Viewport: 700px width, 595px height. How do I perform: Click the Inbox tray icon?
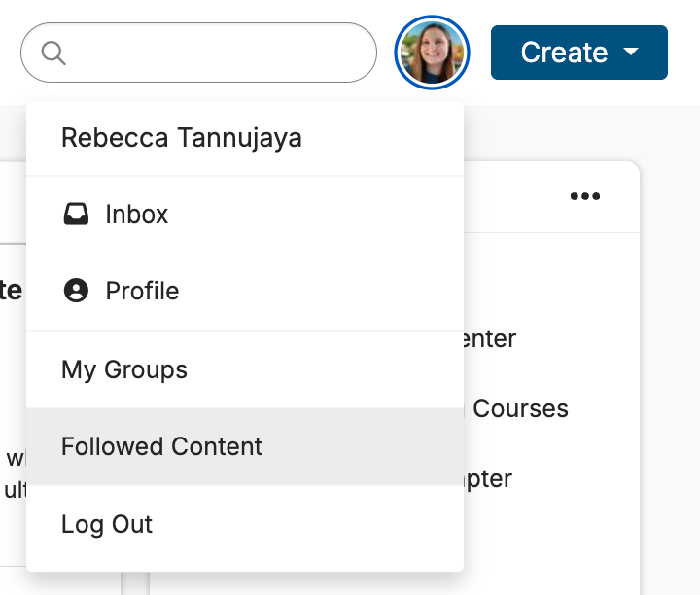click(x=76, y=214)
